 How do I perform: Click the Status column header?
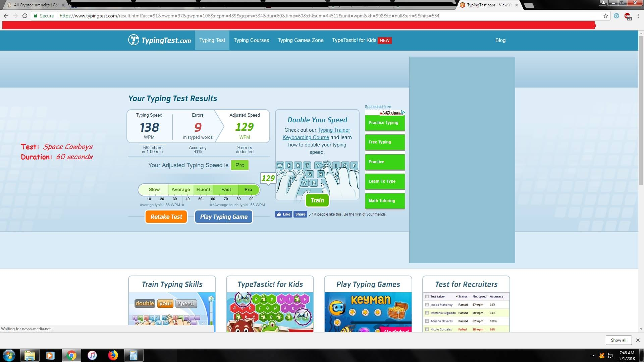(462, 296)
